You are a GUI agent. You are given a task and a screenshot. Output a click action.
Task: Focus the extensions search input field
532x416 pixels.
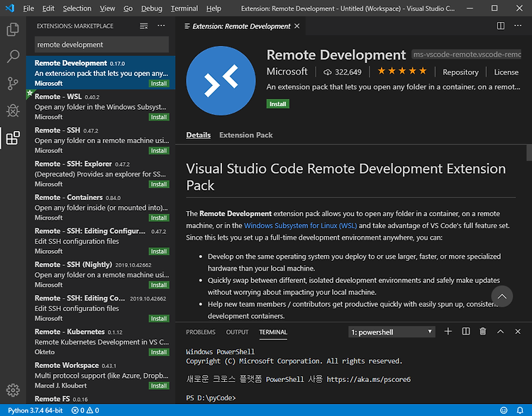tap(101, 45)
